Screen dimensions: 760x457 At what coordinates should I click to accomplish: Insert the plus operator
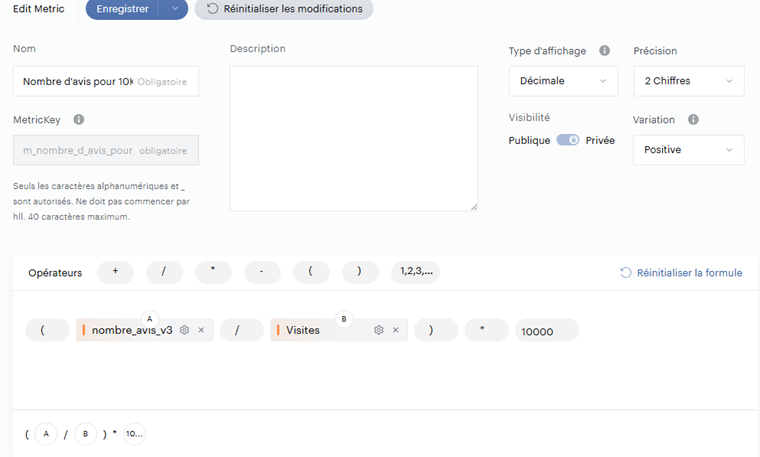[x=116, y=272]
